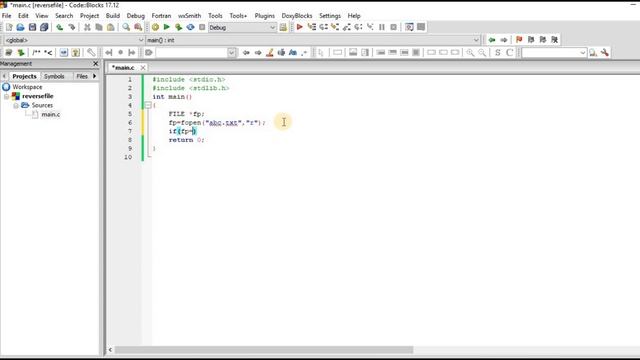This screenshot has width=640, height=360.
Task: Collapse code fold marker at line 4
Action: click(x=148, y=105)
